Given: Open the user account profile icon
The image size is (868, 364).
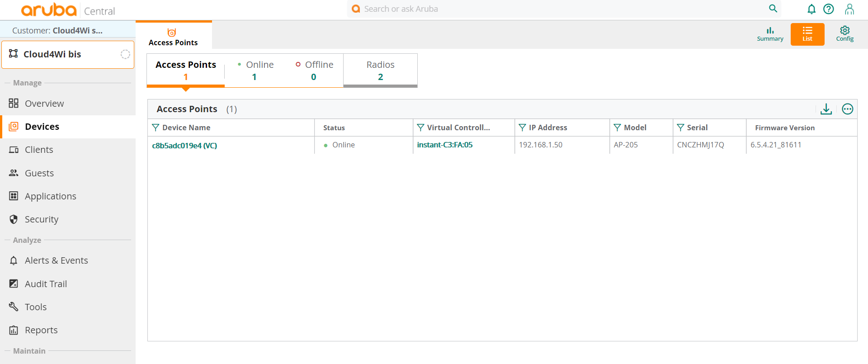Looking at the screenshot, I should 849,9.
